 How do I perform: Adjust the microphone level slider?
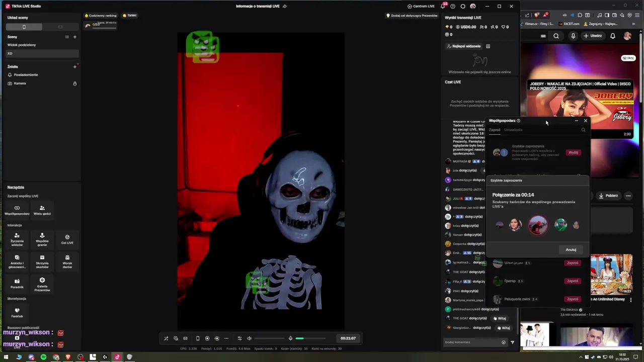click(x=310, y=338)
